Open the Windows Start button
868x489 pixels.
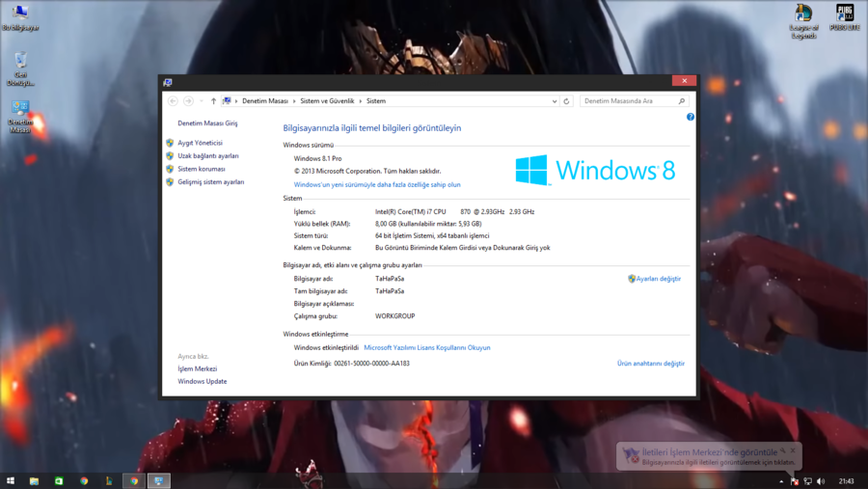pyautogui.click(x=10, y=480)
